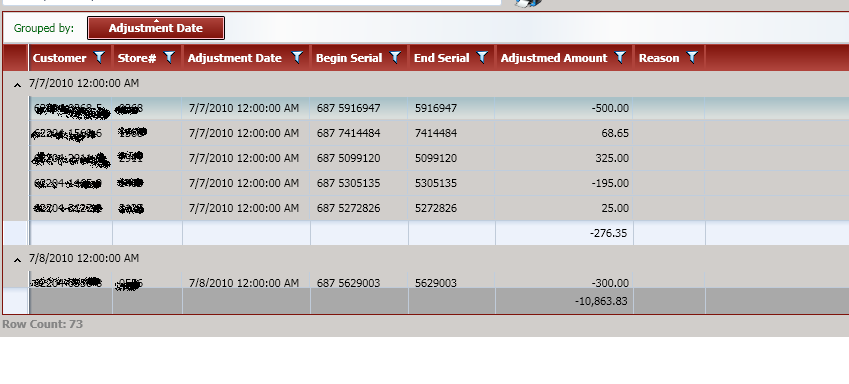This screenshot has width=849, height=384.
Task: Select the row with serial 687 5916947
Action: pos(439,108)
